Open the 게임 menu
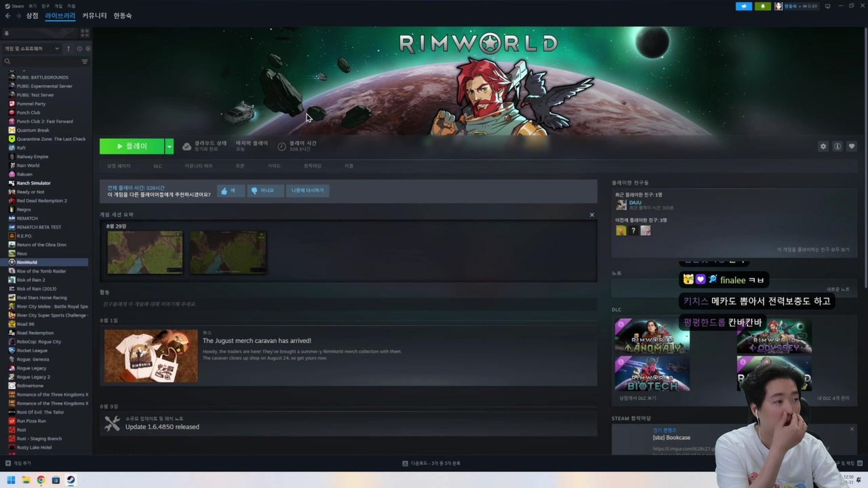This screenshot has width=868, height=488. pos(58,6)
